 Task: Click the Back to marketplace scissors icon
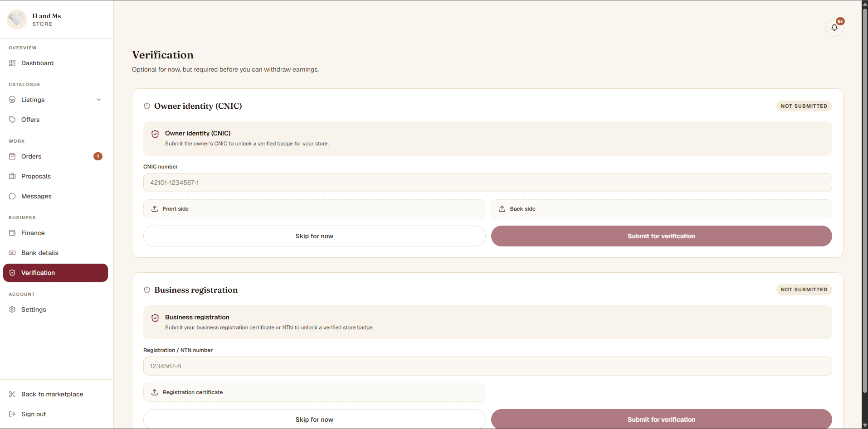(x=12, y=394)
